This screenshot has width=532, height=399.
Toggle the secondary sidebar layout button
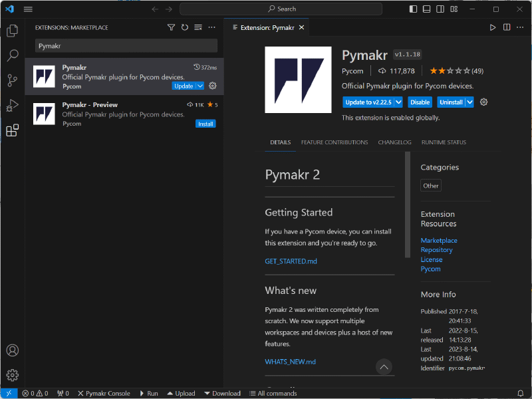pyautogui.click(x=440, y=9)
